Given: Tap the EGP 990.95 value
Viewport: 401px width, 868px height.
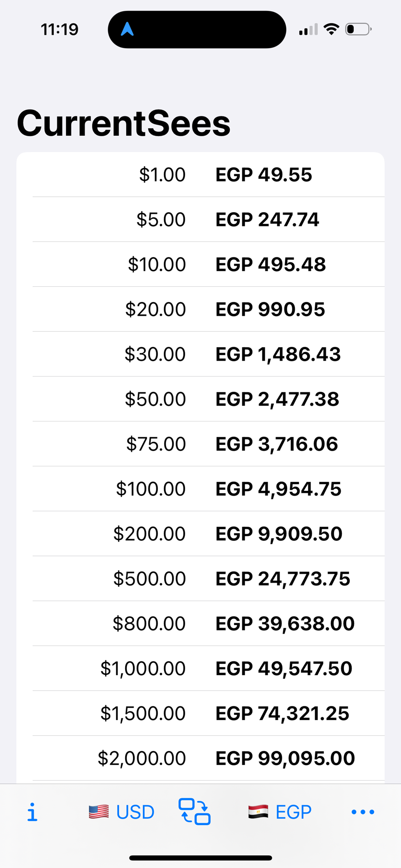Looking at the screenshot, I should pyautogui.click(x=270, y=309).
